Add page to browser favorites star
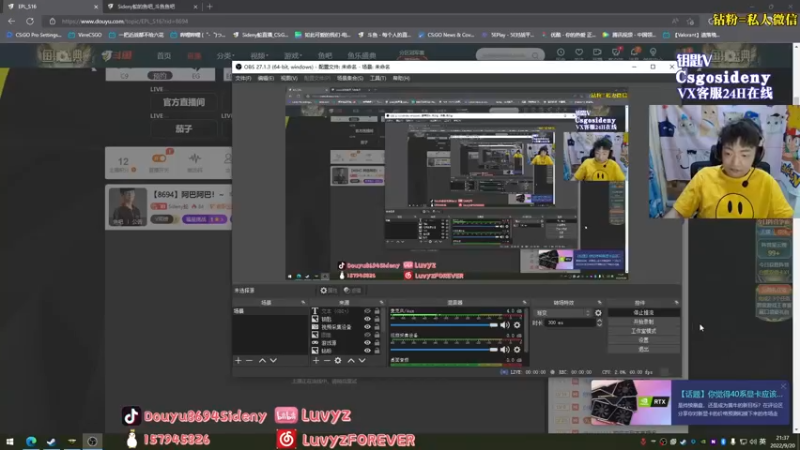 tap(690, 21)
